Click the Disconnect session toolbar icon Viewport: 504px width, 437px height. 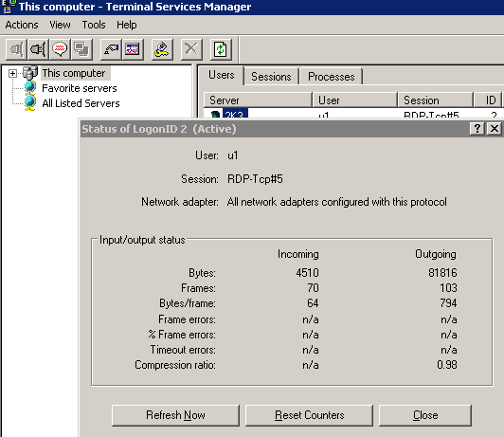click(38, 49)
